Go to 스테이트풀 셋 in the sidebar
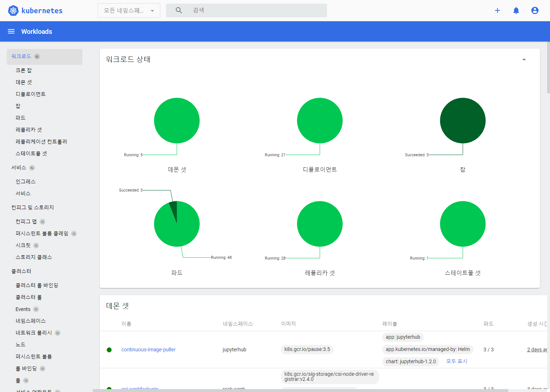 pos(31,153)
